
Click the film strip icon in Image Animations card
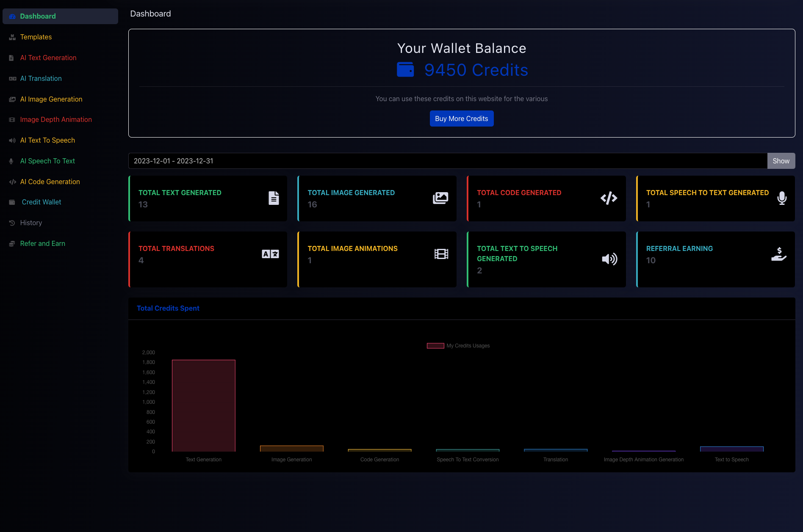click(x=441, y=254)
